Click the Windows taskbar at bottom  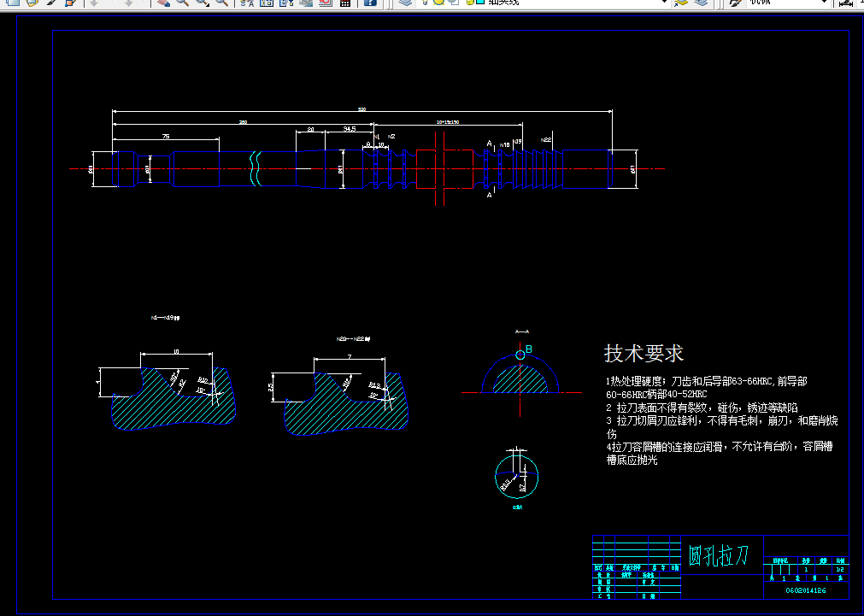pos(432,612)
